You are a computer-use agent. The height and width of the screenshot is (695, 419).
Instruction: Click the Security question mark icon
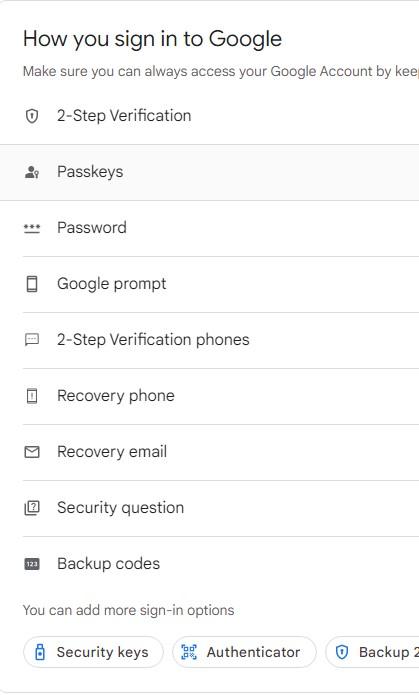[32, 508]
